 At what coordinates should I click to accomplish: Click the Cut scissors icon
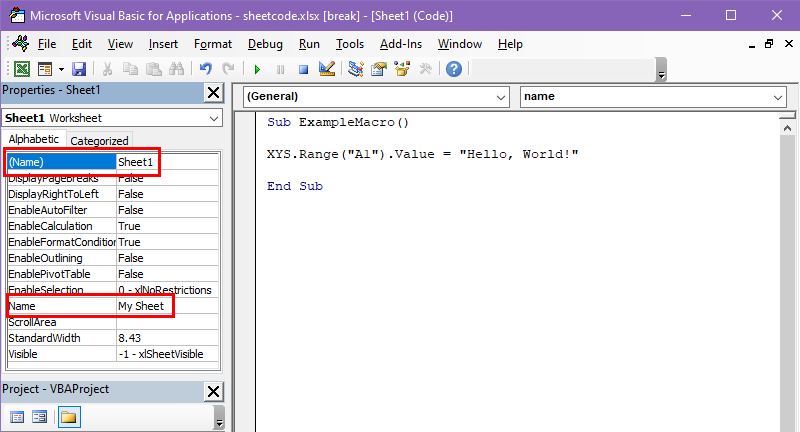click(x=108, y=69)
